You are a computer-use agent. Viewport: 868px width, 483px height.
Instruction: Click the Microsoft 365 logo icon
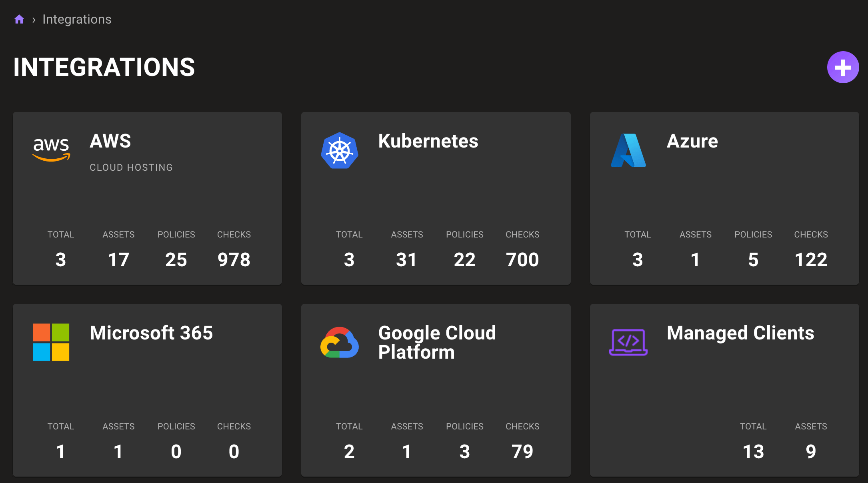coord(51,342)
